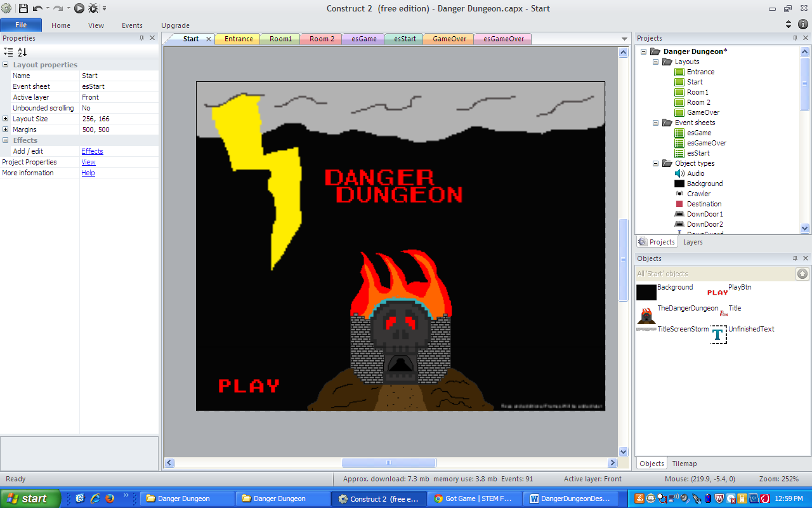812x508 pixels.
Task: Select the UnfinishedText object
Action: click(x=742, y=334)
